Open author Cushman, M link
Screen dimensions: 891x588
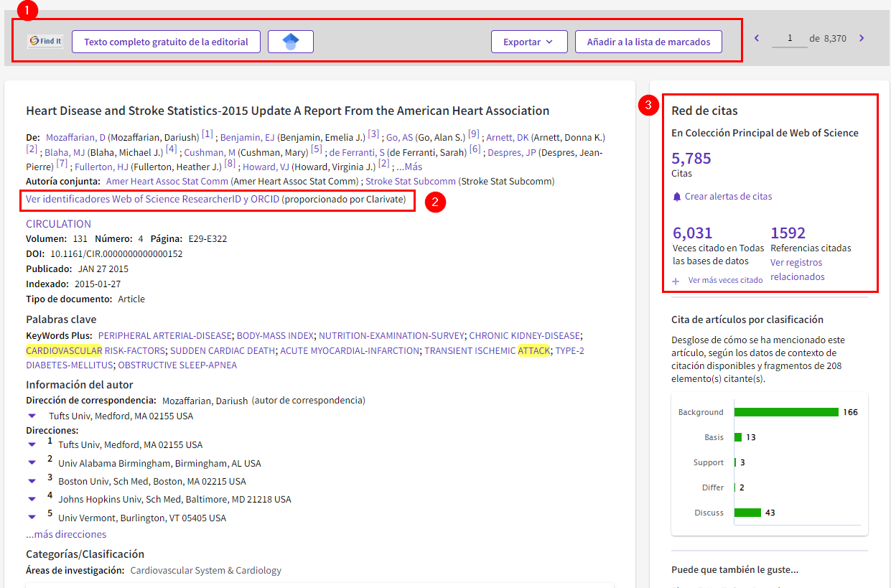point(210,152)
